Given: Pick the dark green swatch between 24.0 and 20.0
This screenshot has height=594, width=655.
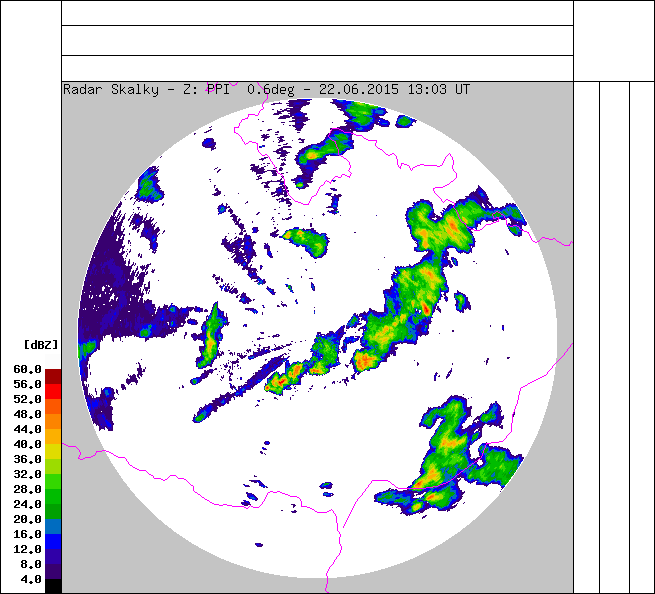Looking at the screenshot, I should tap(53, 512).
